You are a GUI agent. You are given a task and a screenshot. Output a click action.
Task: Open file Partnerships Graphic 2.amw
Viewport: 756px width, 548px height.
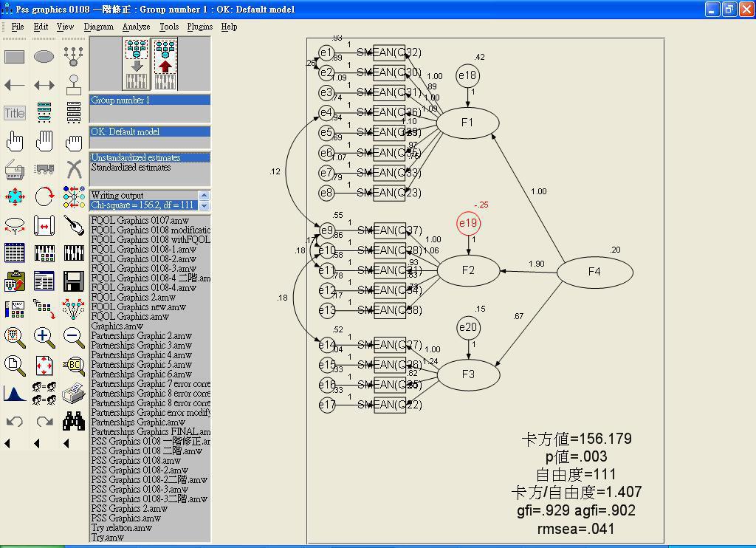(x=141, y=336)
